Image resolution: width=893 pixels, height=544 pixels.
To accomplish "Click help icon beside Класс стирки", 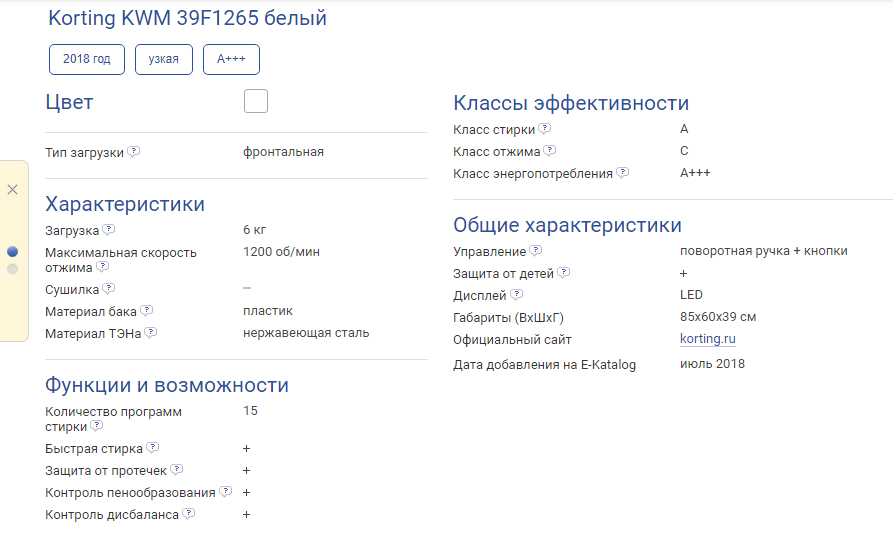I will (x=545, y=129).
